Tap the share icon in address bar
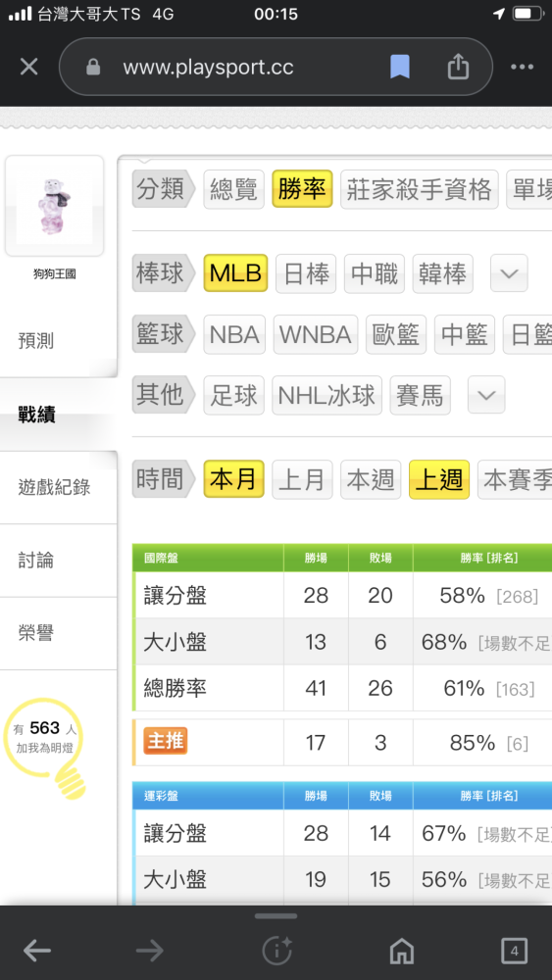 [458, 67]
